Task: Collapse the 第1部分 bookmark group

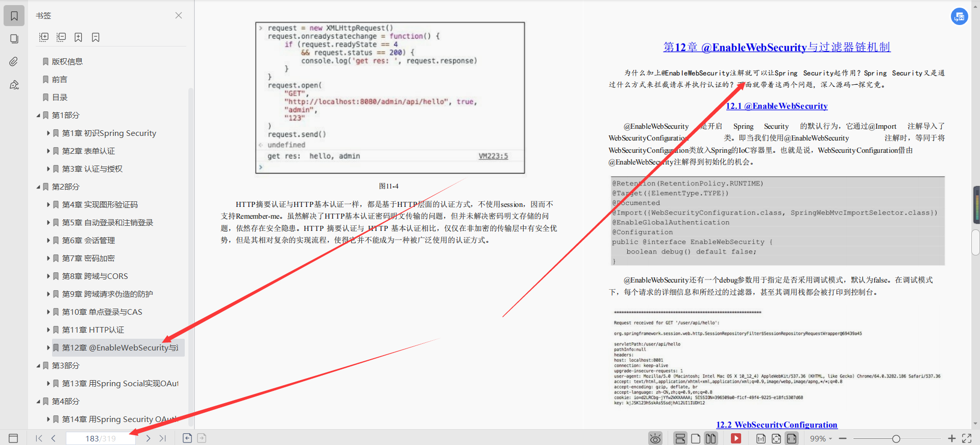Action: point(38,115)
